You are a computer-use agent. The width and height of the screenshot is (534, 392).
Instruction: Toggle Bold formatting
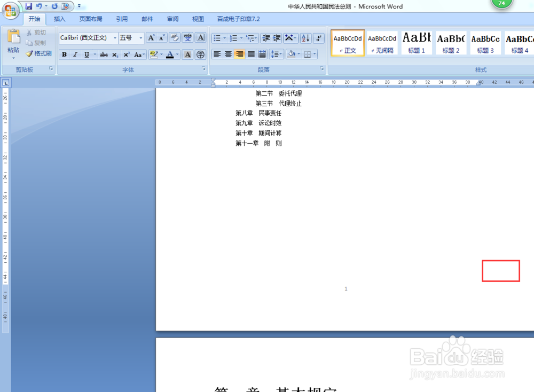pos(64,54)
